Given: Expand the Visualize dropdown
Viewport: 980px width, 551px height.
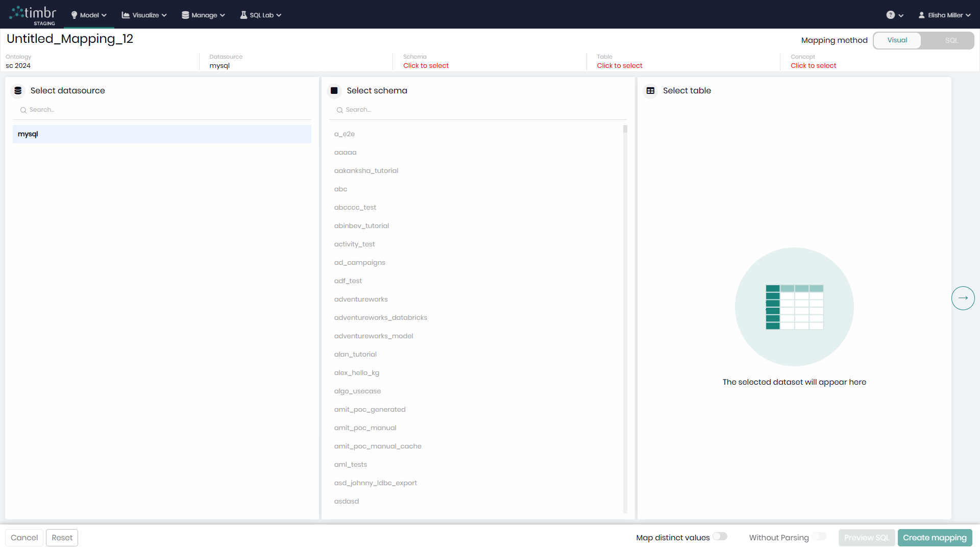Looking at the screenshot, I should pyautogui.click(x=143, y=15).
